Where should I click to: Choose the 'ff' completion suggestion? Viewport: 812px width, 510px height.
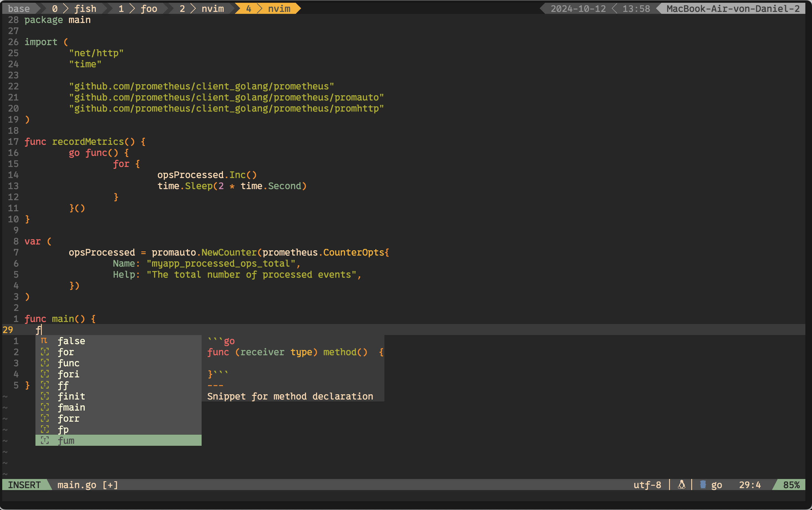pyautogui.click(x=63, y=385)
